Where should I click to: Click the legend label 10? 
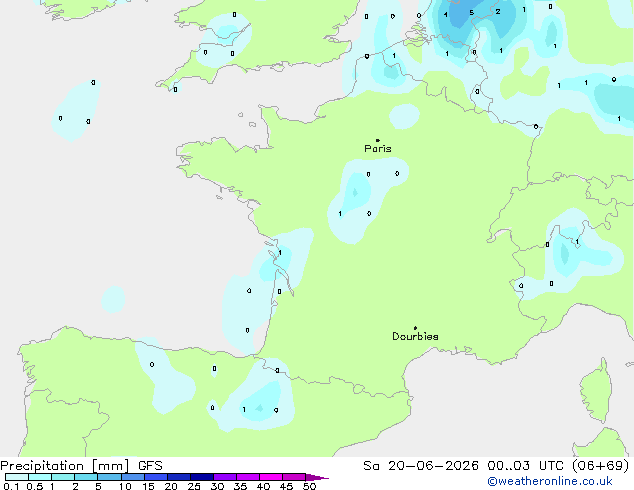(x=125, y=486)
